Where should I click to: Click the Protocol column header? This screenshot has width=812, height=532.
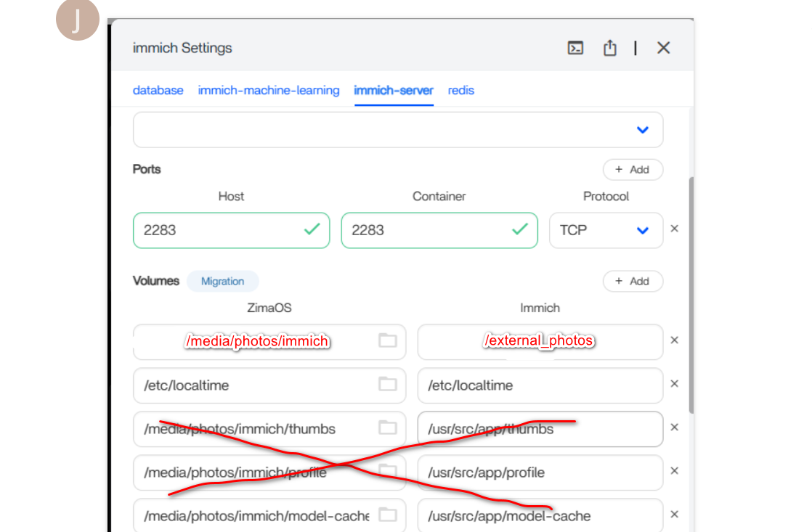pos(606,196)
